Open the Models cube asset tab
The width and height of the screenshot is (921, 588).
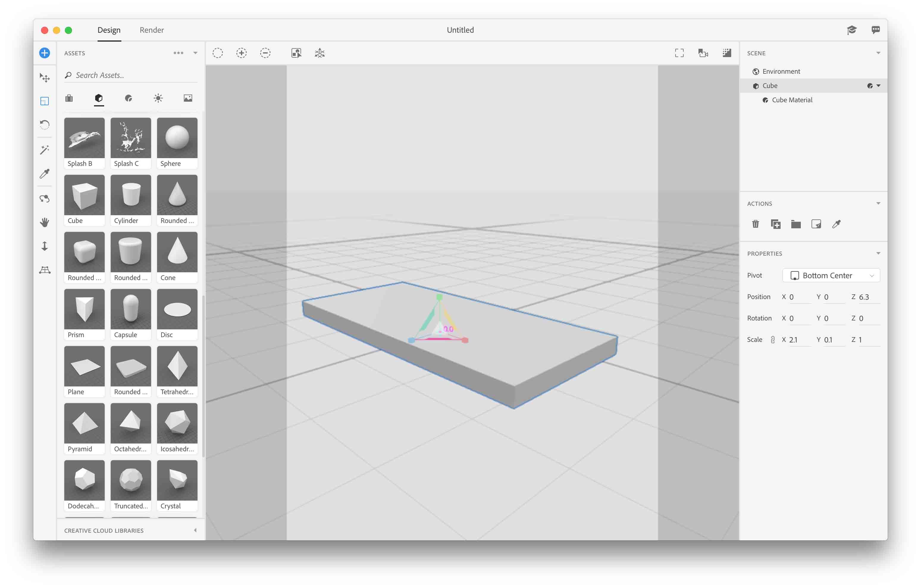pyautogui.click(x=99, y=98)
